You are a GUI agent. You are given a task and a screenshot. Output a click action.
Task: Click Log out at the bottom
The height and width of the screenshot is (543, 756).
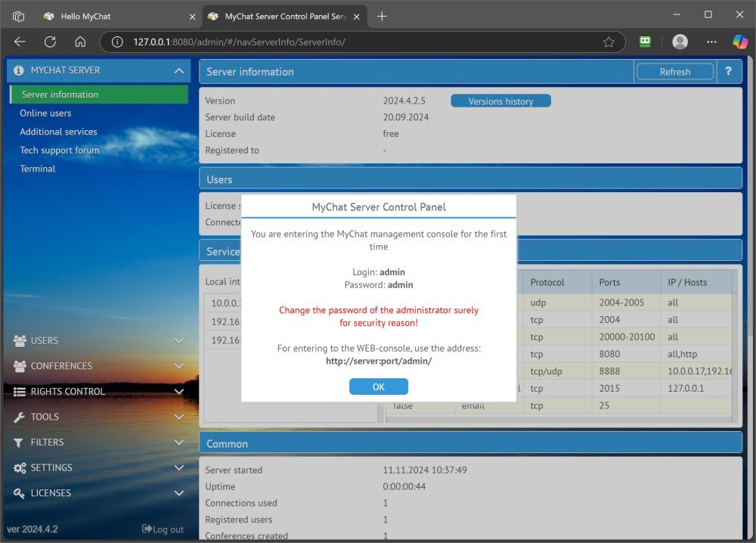163,529
